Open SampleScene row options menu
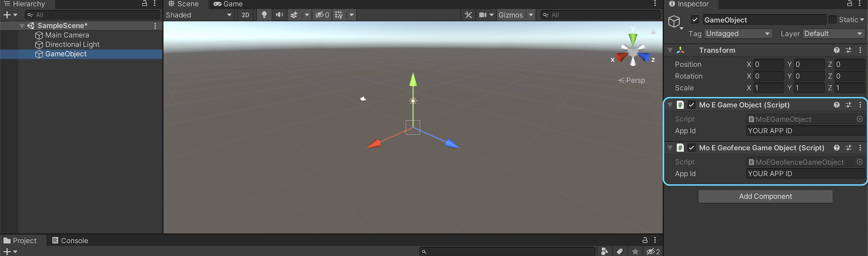868x256 pixels. [x=155, y=26]
